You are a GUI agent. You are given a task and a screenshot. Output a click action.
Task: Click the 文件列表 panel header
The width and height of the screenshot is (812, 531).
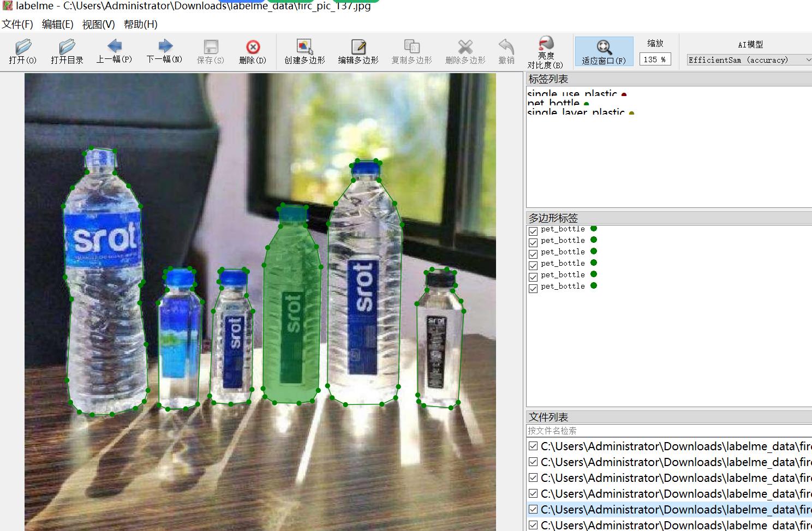click(669, 417)
